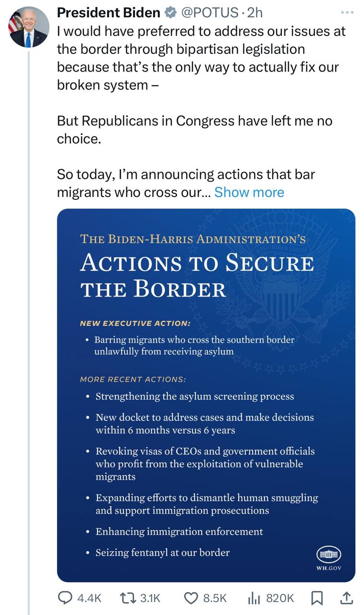View analytics bar chart icon
364x615 pixels.
click(254, 598)
